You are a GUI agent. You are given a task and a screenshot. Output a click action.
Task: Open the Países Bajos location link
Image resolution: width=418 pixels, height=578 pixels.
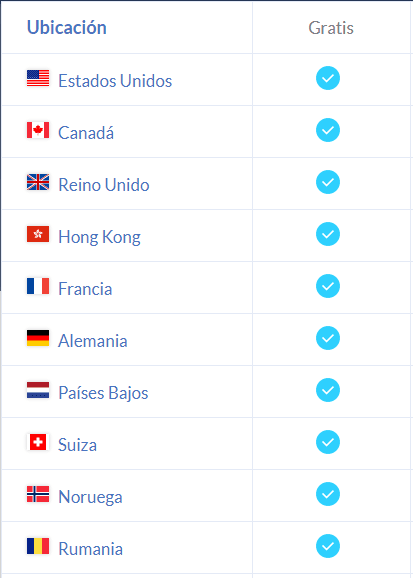coord(103,393)
